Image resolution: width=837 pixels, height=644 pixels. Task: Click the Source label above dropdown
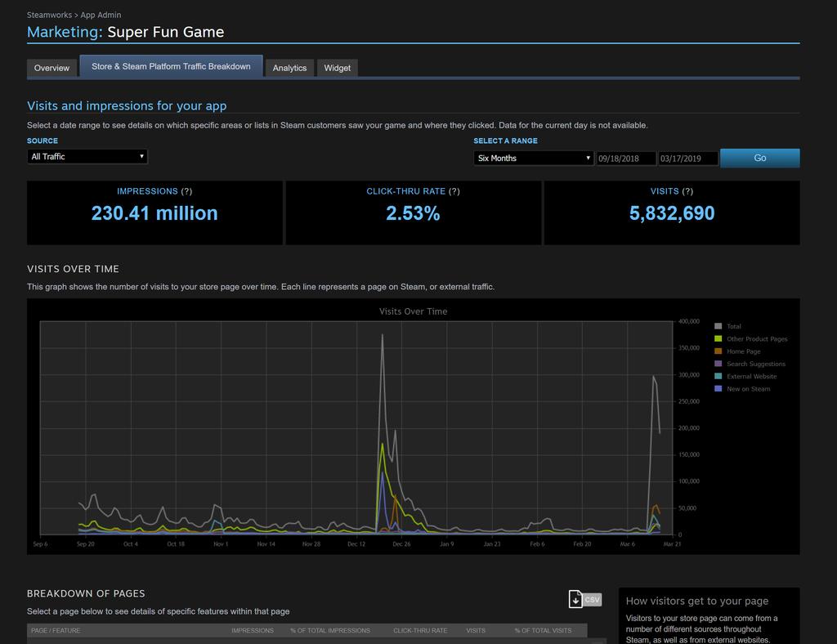click(43, 141)
